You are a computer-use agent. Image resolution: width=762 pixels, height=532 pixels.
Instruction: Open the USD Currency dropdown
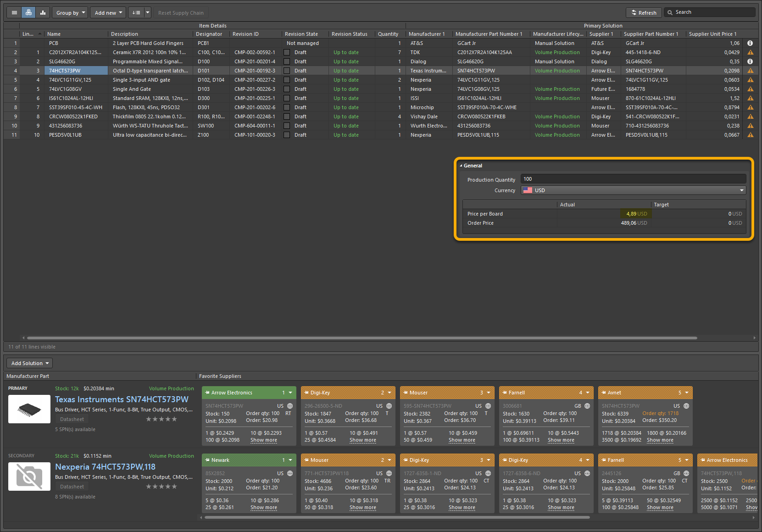tap(634, 190)
